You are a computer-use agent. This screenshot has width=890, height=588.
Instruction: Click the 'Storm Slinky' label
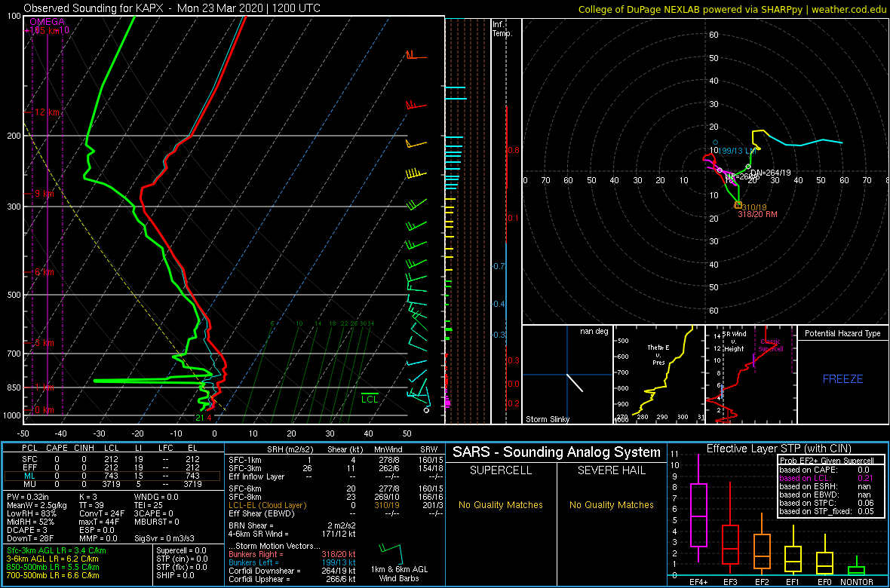(x=547, y=419)
